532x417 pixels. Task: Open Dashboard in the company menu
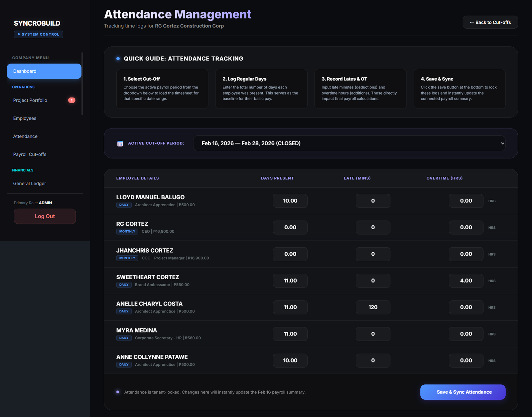(44, 71)
